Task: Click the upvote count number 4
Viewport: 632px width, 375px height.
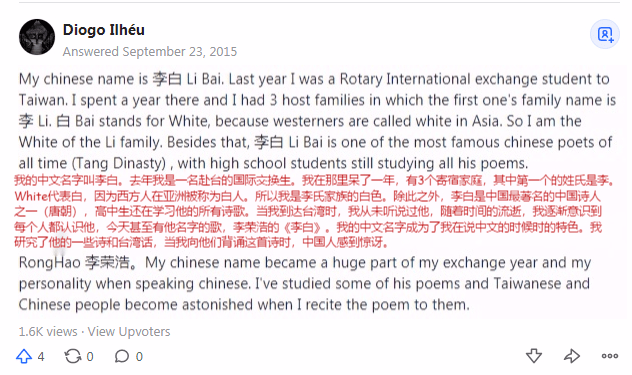Action: [x=41, y=357]
